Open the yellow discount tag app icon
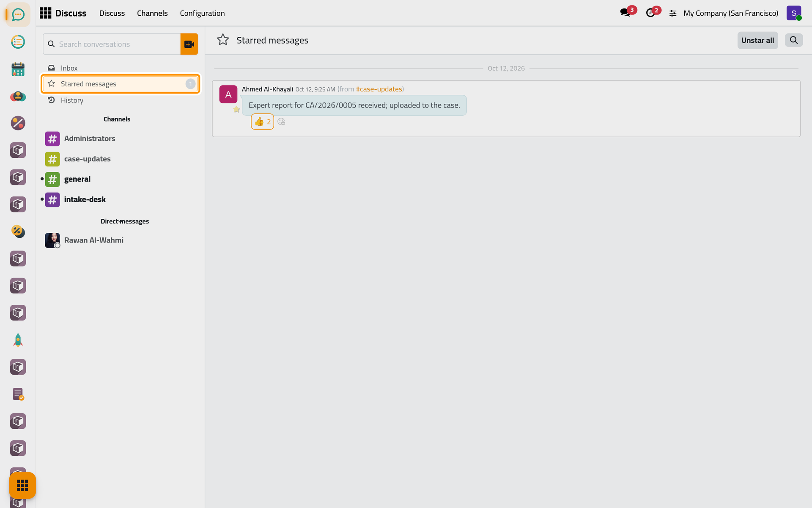Image resolution: width=812 pixels, height=508 pixels. pyautogui.click(x=18, y=232)
